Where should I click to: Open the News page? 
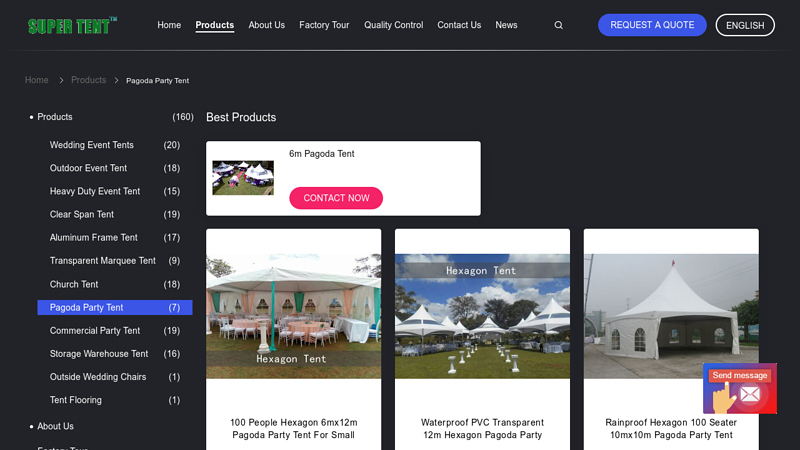pos(506,25)
